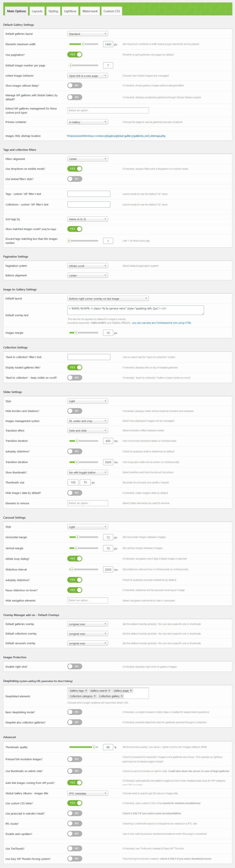Expand the Pagination system dropdown
The height and width of the screenshot is (868, 235).
pyautogui.click(x=88, y=266)
